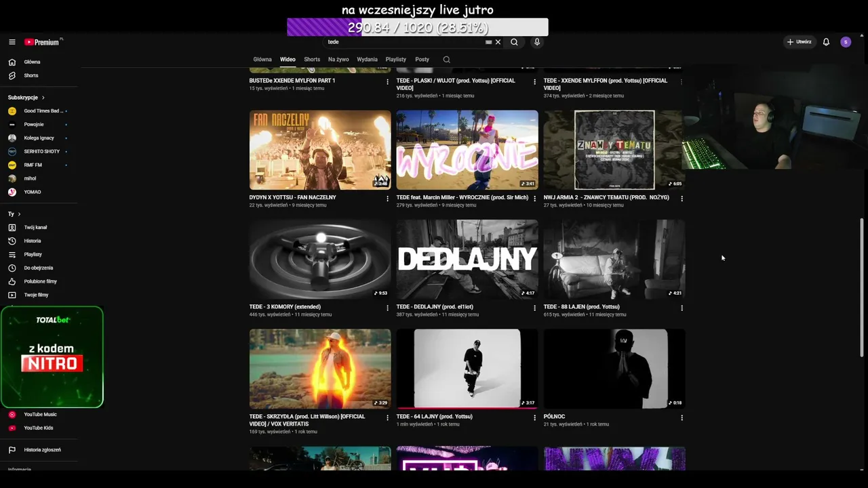Switch to the Wydania tab
Image resolution: width=868 pixels, height=488 pixels.
[367, 60]
